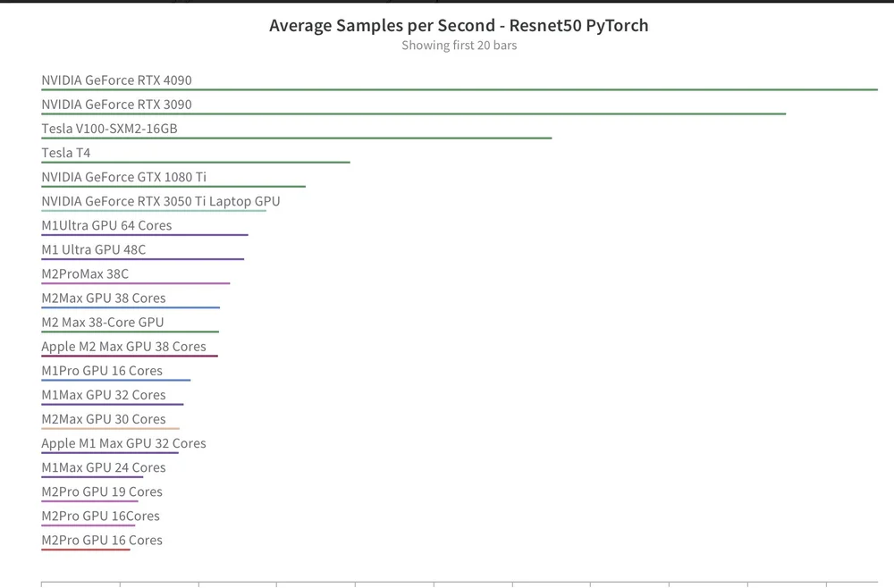
Task: Click the teal bar for RTX 3050 Ti Laptop
Action: 154,211
